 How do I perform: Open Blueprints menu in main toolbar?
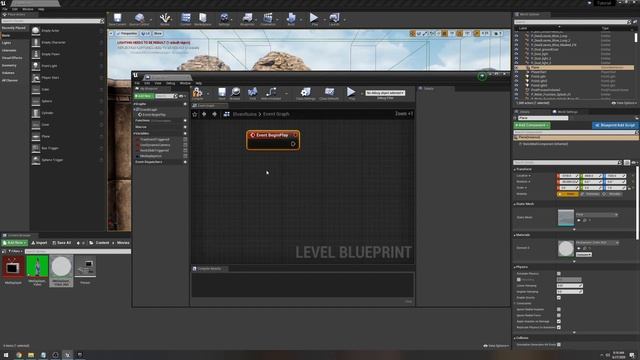click(x=247, y=19)
